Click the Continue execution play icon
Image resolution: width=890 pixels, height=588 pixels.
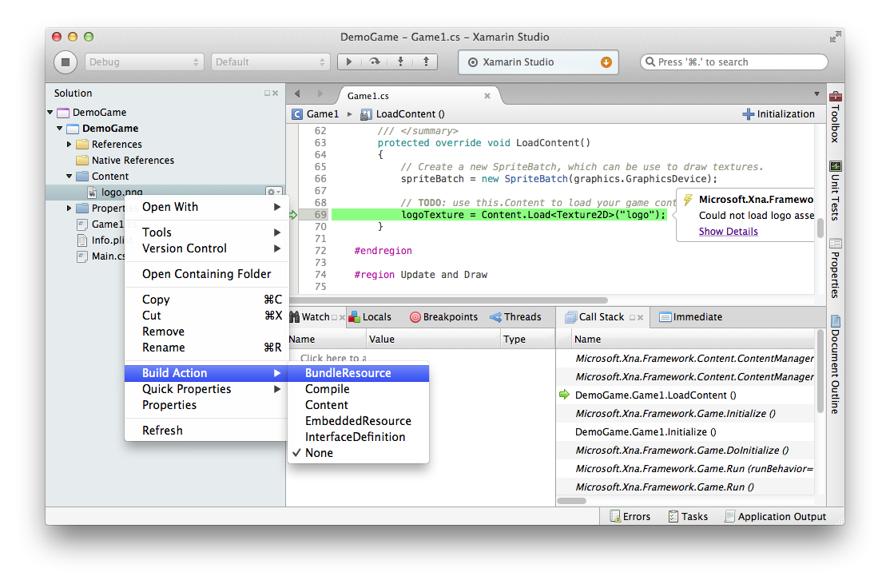click(x=349, y=62)
